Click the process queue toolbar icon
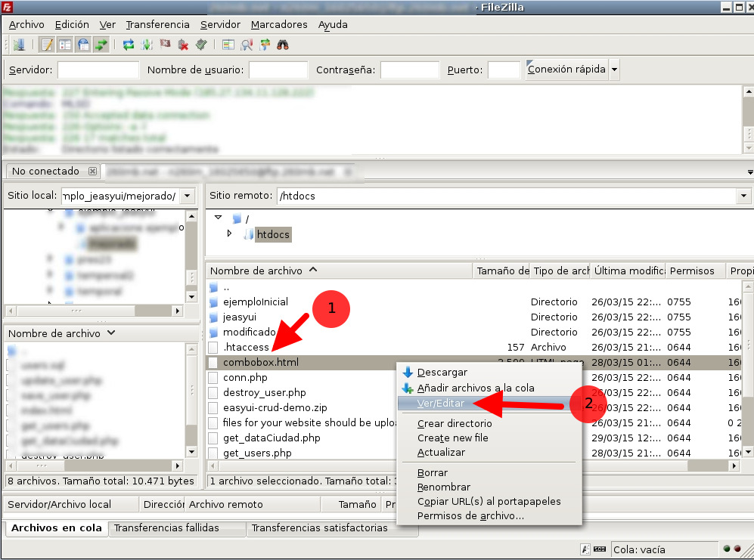Screen dimensions: 754x560 coord(147,45)
